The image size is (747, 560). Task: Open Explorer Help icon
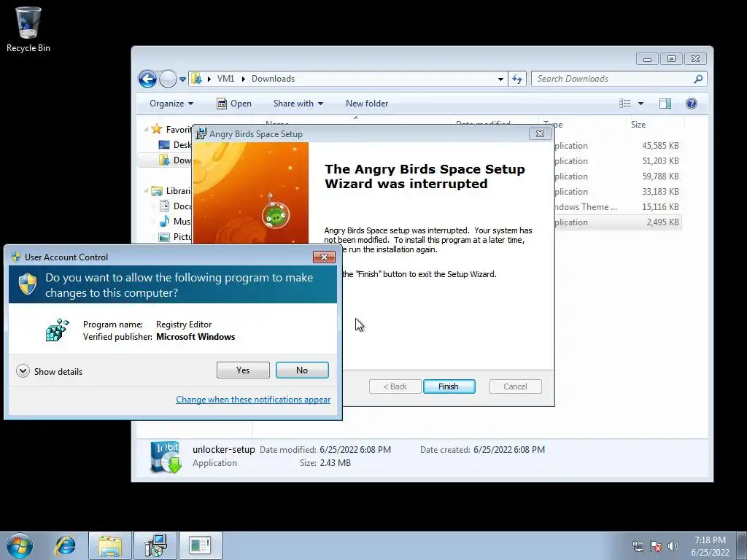click(692, 104)
